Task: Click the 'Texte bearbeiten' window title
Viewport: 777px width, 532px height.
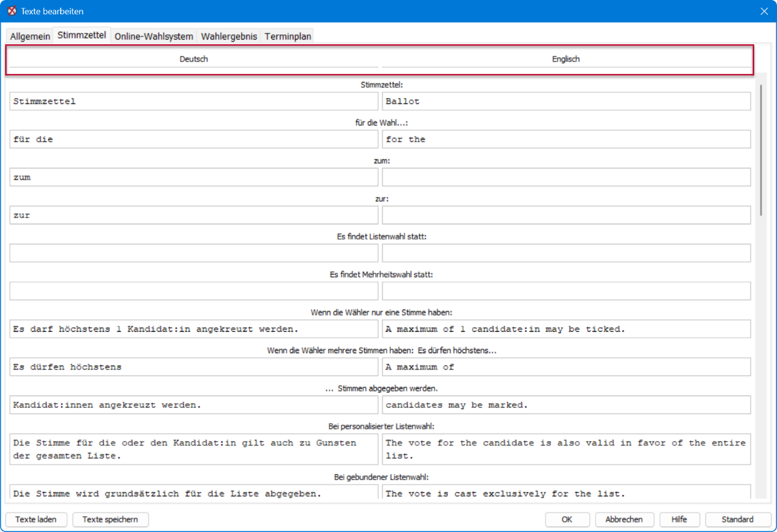Action: (52, 11)
